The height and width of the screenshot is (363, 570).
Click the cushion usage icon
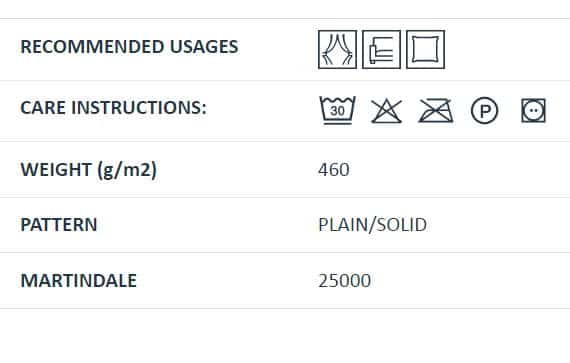click(x=425, y=49)
